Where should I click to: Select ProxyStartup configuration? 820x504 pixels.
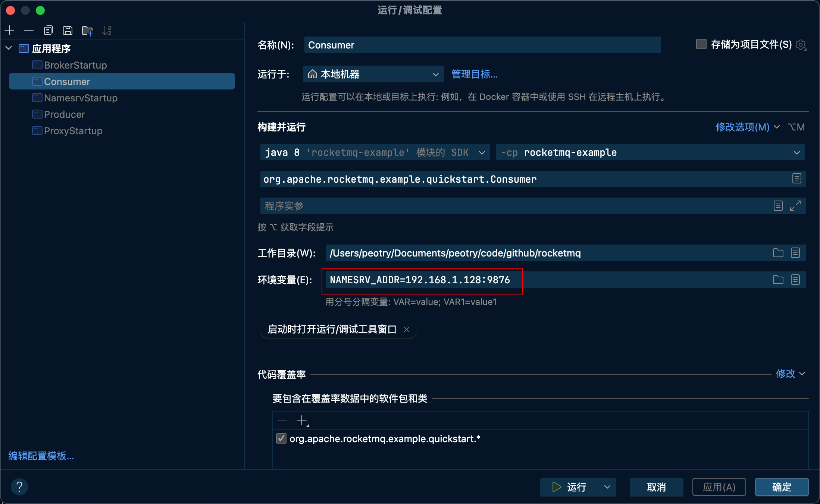coord(73,131)
